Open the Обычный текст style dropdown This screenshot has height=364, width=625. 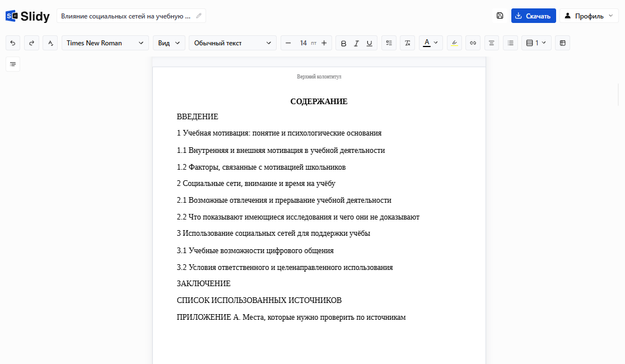pos(232,43)
